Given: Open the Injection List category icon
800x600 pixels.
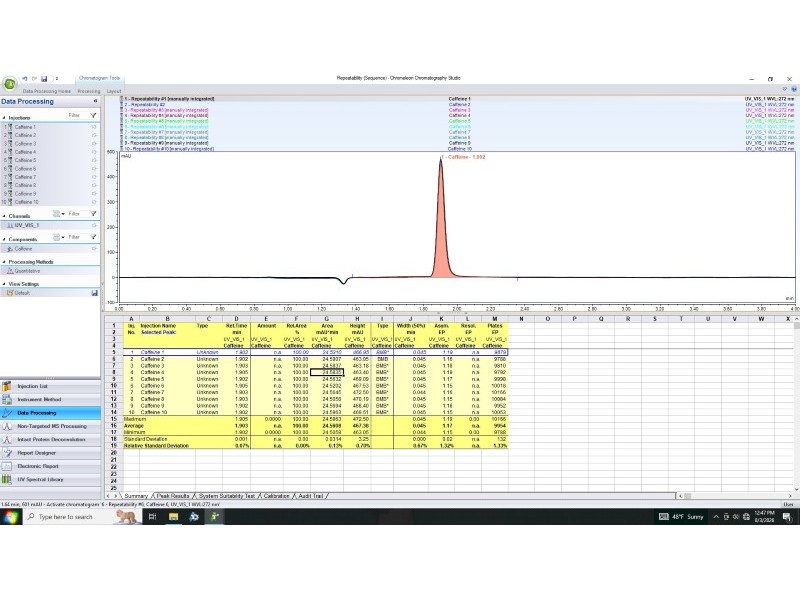Looking at the screenshot, I should coord(7,386).
